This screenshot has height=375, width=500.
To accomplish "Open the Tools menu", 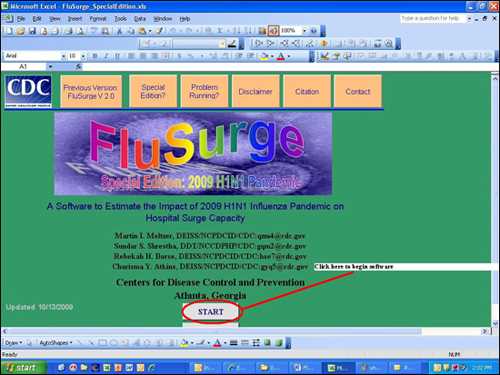I will [120, 19].
